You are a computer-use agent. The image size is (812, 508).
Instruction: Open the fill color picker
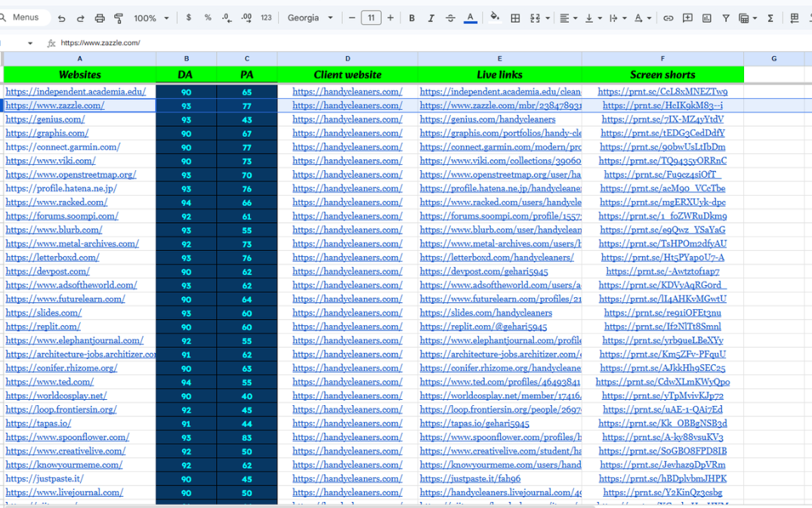tap(495, 17)
